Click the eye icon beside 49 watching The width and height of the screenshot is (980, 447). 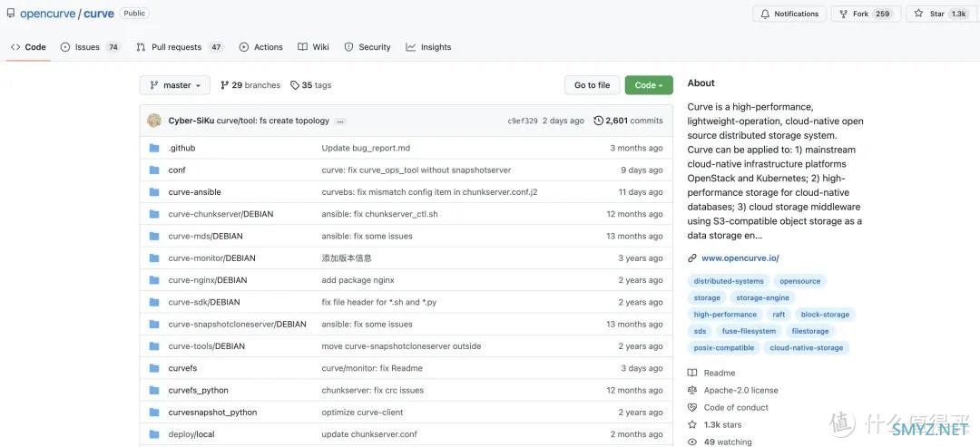tap(691, 442)
